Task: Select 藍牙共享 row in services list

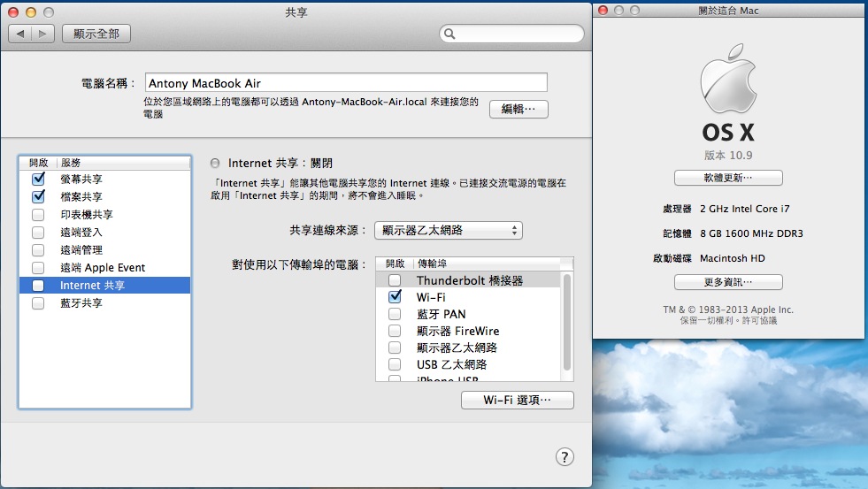Action: (105, 303)
